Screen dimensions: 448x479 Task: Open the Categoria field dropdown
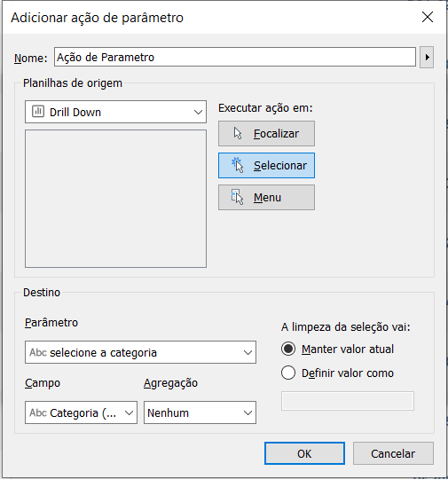coord(81,412)
